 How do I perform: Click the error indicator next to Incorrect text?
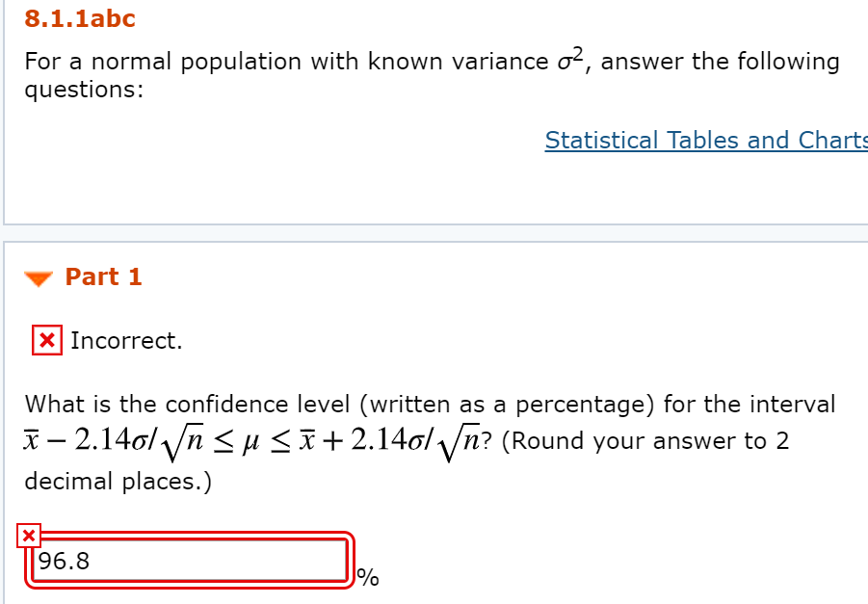45,340
